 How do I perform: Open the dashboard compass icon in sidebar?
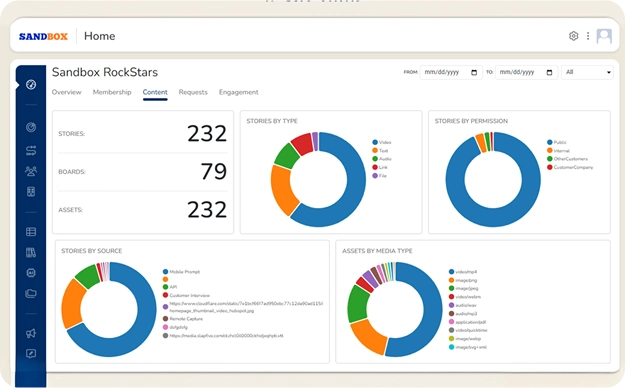click(x=31, y=85)
